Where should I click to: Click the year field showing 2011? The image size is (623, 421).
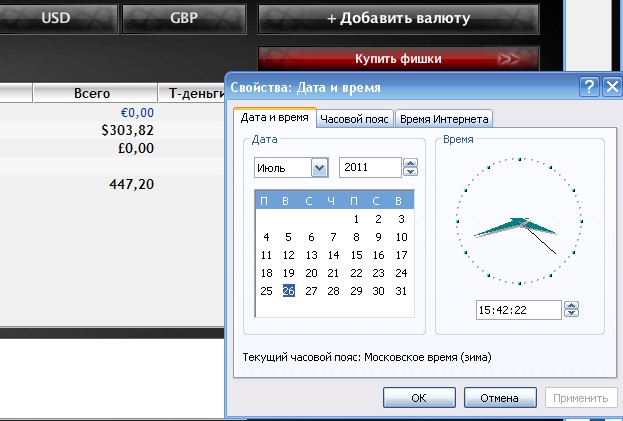point(370,167)
